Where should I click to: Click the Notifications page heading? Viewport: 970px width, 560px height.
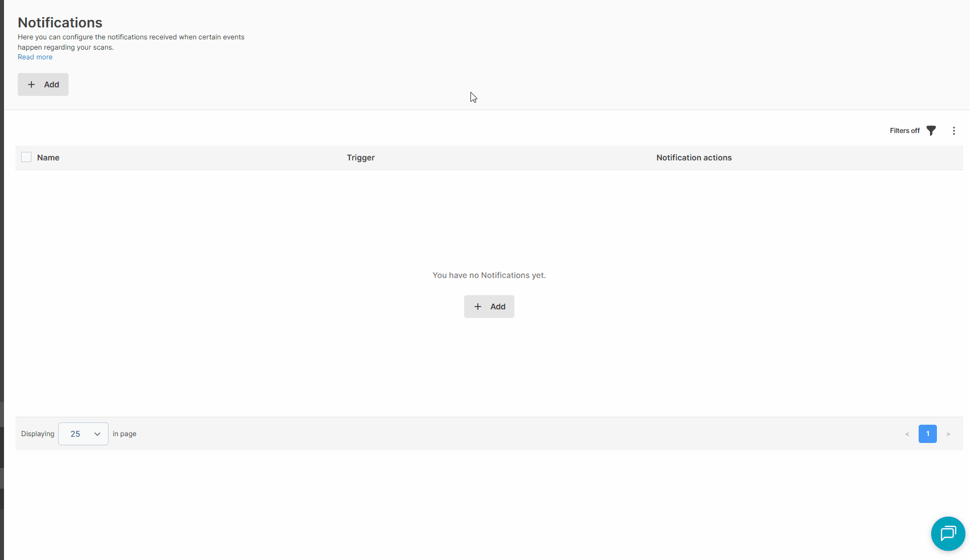pos(60,22)
